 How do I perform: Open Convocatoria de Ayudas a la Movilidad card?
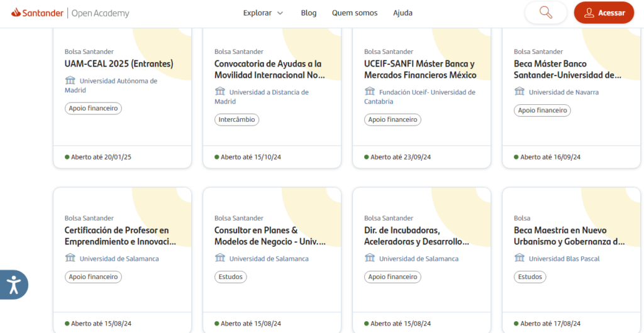coord(269,70)
